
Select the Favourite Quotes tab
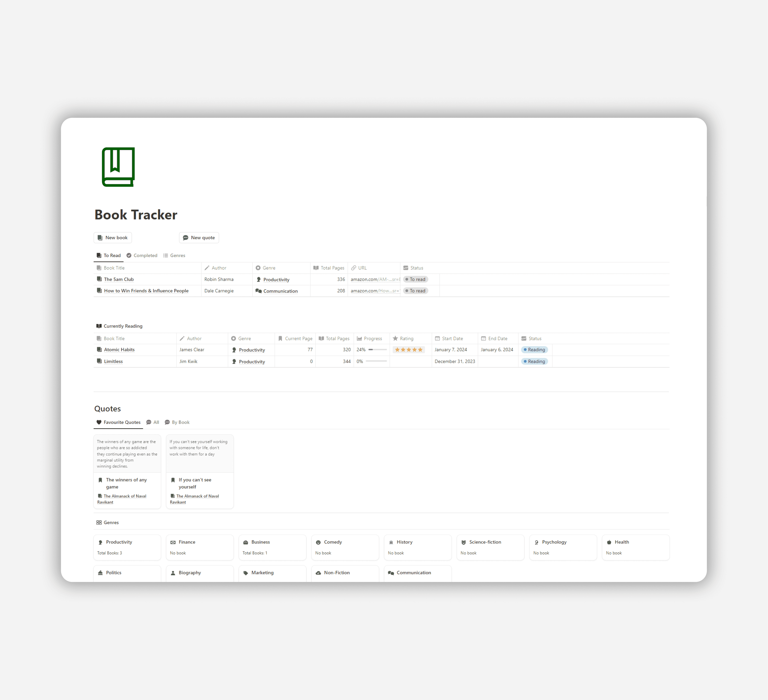click(118, 422)
